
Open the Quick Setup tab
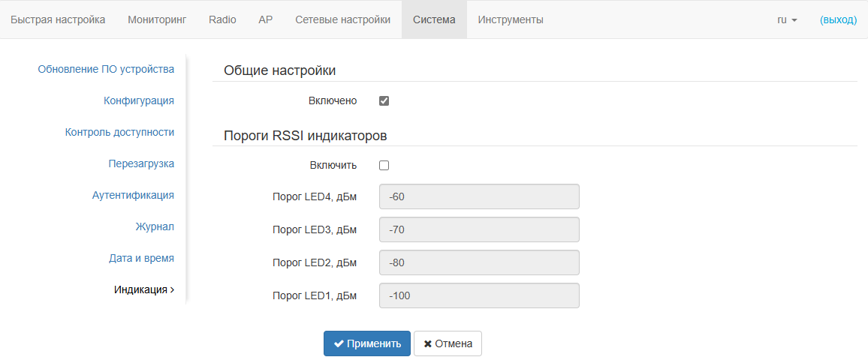pyautogui.click(x=58, y=19)
